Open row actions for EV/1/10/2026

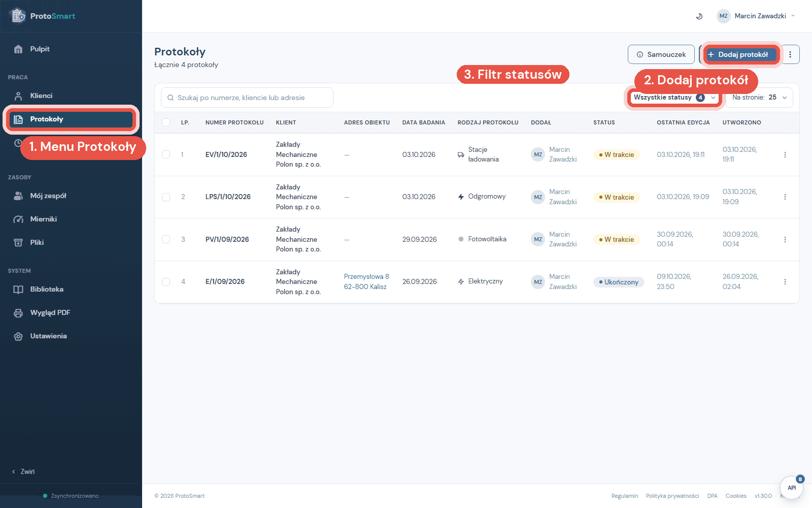pos(785,154)
